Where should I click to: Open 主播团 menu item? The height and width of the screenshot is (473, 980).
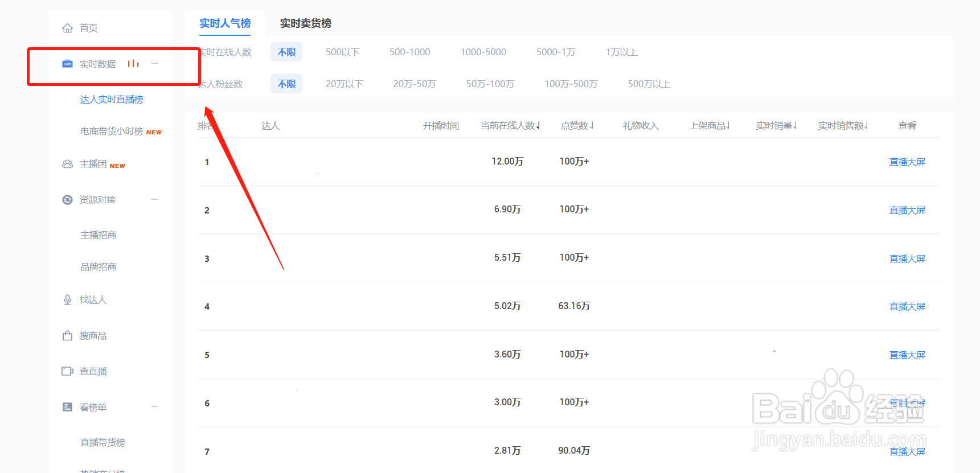tap(93, 164)
